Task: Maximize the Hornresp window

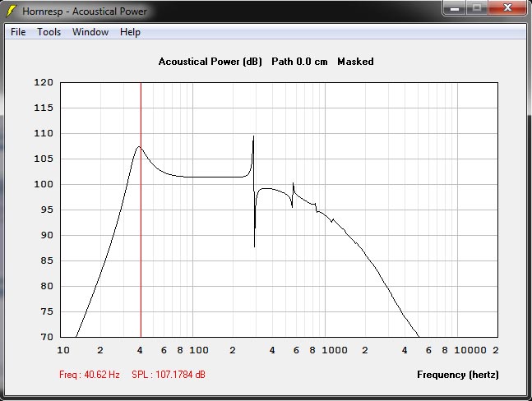Action: click(x=477, y=7)
